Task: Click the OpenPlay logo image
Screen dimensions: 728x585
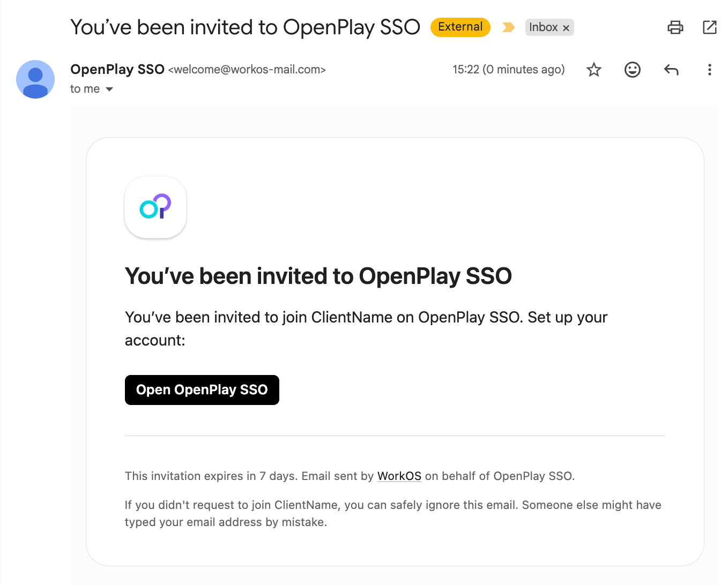Action: click(x=155, y=207)
